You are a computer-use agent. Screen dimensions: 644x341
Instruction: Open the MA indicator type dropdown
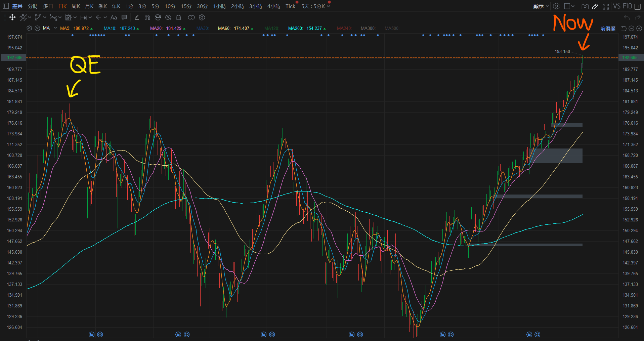tap(55, 28)
